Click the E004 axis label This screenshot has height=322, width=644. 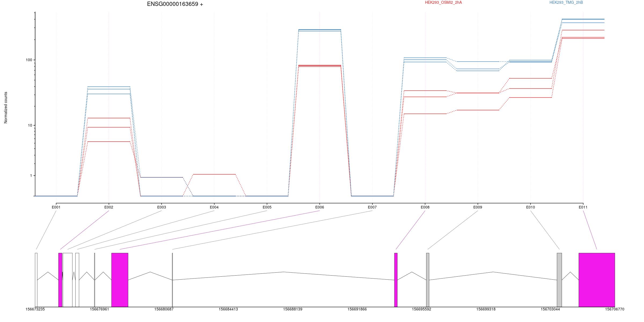[x=214, y=207]
